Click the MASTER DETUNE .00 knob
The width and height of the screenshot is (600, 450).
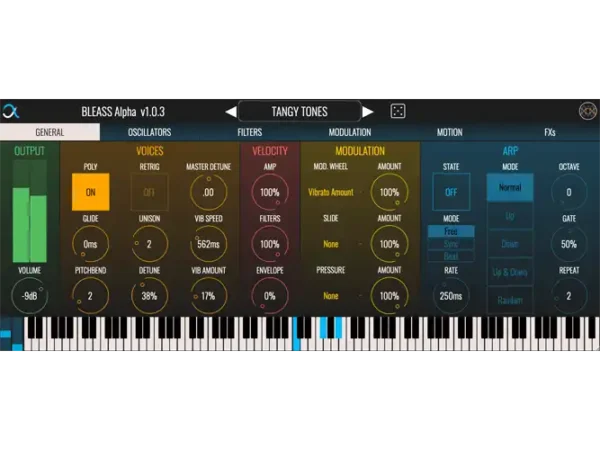(208, 192)
